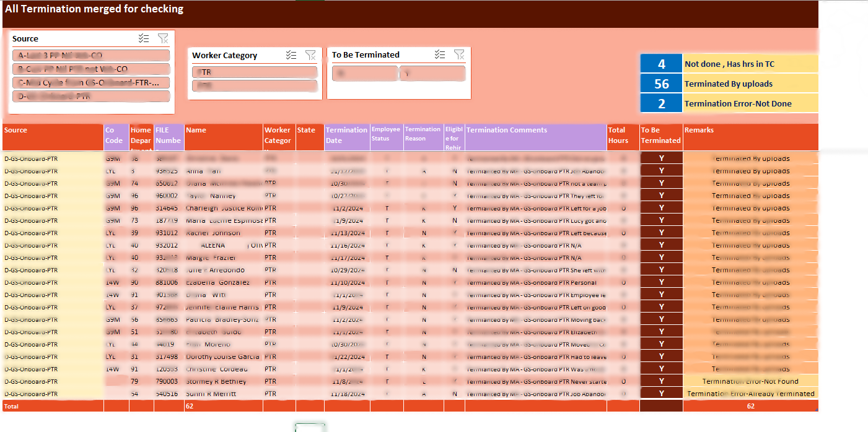Select the Termination Error-Not Found remark cell
868x432 pixels.
coord(750,381)
